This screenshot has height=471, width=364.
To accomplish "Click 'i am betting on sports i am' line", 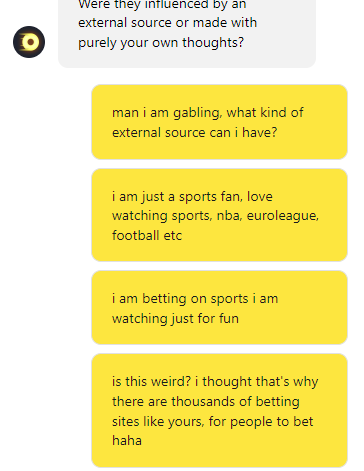I will click(x=195, y=299).
